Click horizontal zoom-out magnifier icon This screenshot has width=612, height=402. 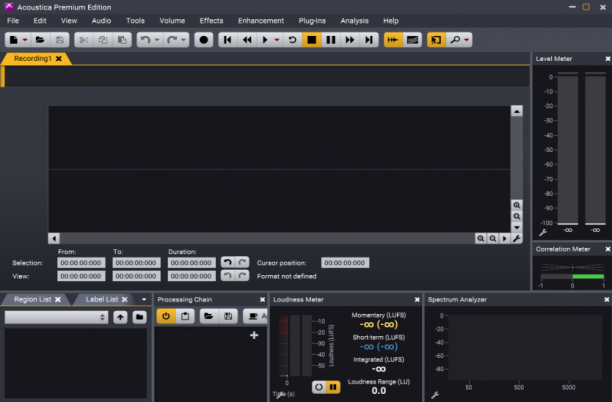(493, 238)
